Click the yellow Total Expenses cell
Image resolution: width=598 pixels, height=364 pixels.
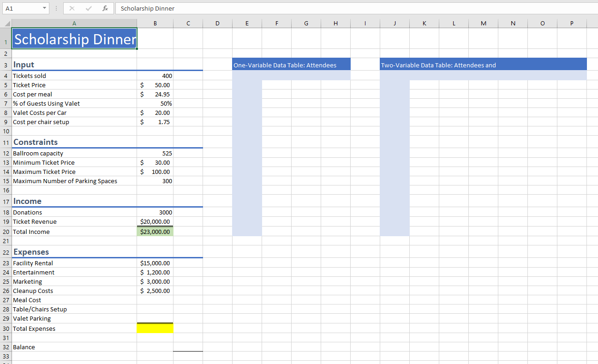point(155,328)
